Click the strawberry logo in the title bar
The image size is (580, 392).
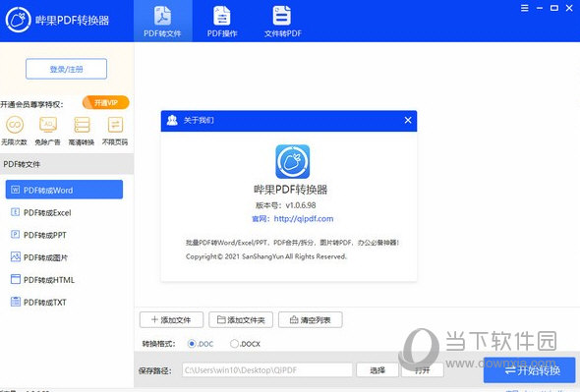coord(18,20)
